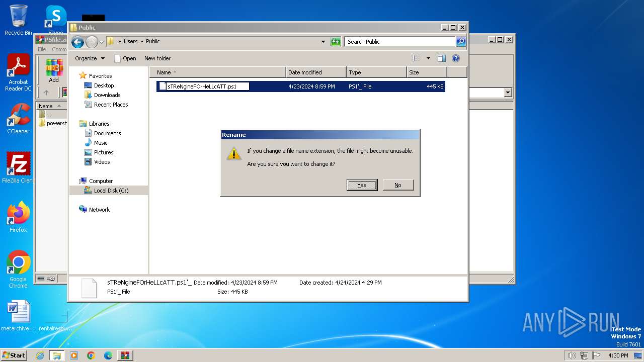Click the green Refresh button
The image size is (644, 362).
point(336,42)
